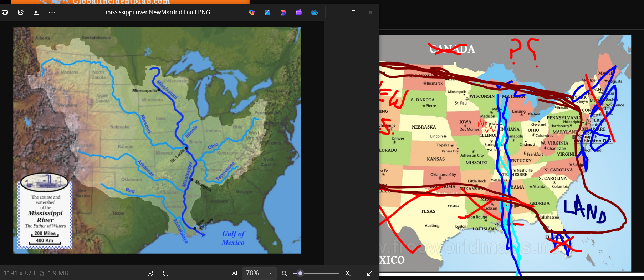Start the slideshow
The width and height of the screenshot is (644, 280).
click(36, 12)
